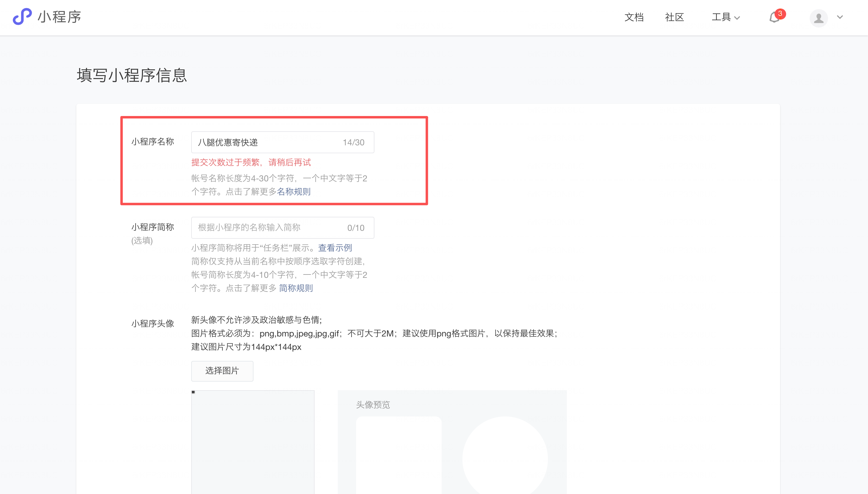Click the 小程序 logo icon
Viewport: 868px width, 494px height.
pos(22,16)
